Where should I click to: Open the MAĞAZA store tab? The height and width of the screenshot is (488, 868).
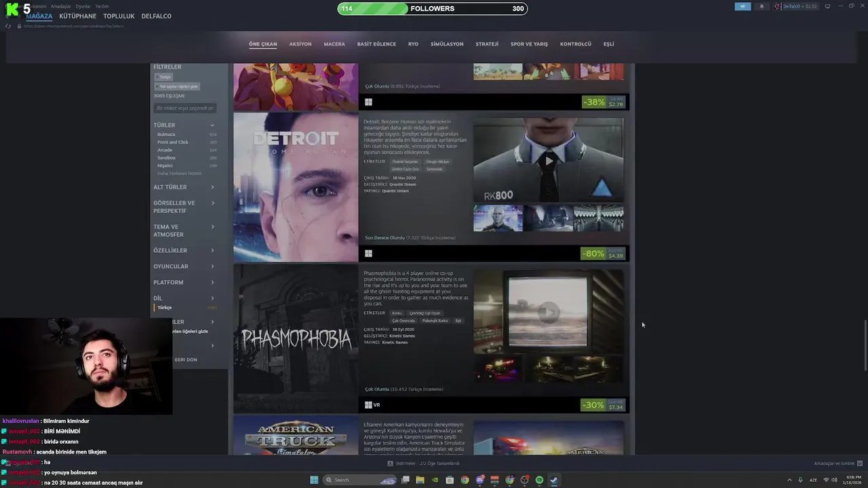pyautogui.click(x=39, y=16)
